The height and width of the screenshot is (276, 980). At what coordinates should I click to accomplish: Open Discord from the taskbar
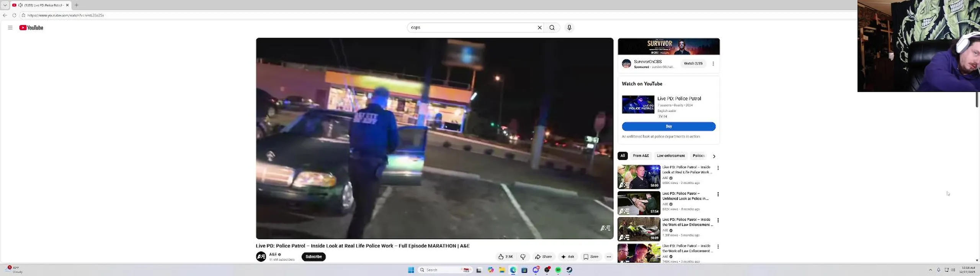pyautogui.click(x=536, y=270)
